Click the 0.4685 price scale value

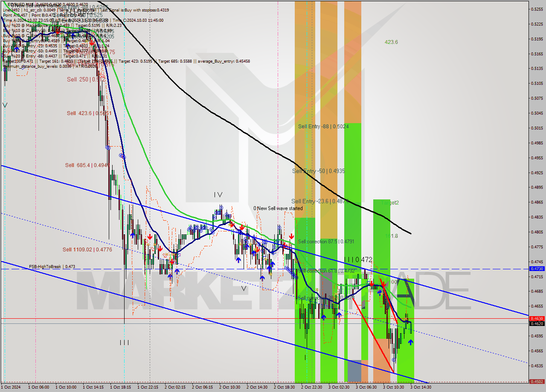point(537,291)
